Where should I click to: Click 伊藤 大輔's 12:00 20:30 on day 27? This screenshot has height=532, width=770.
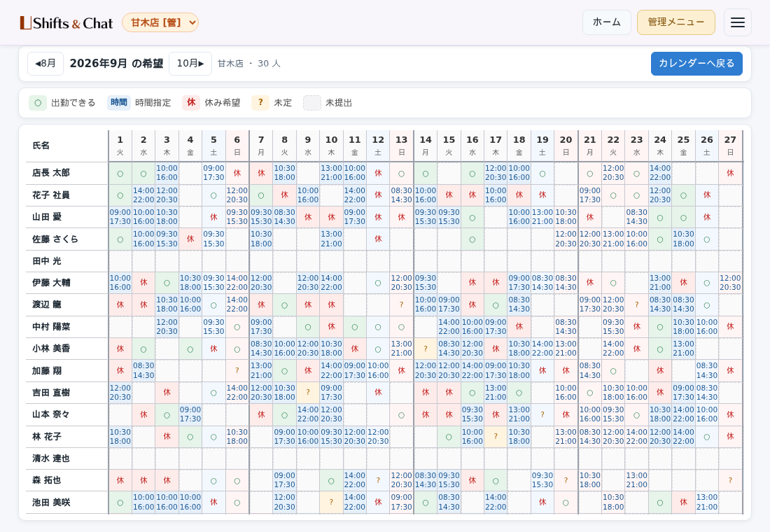pyautogui.click(x=730, y=283)
